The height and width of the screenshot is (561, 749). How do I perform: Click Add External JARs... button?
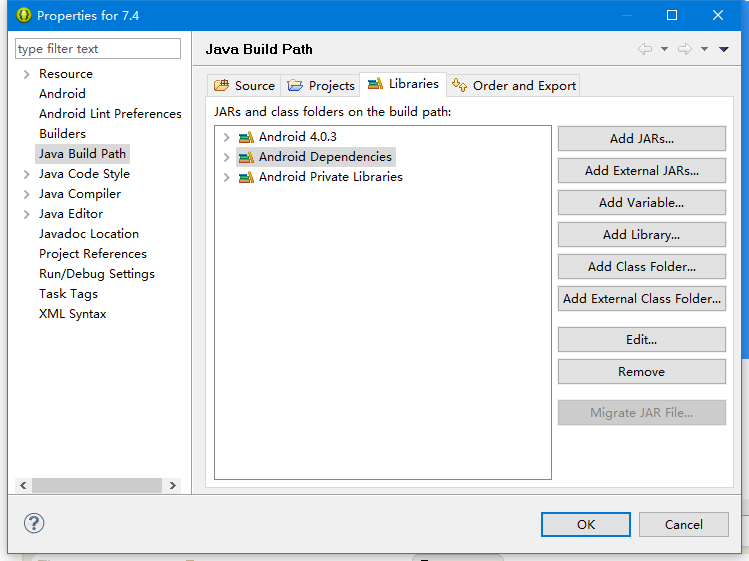tap(642, 171)
